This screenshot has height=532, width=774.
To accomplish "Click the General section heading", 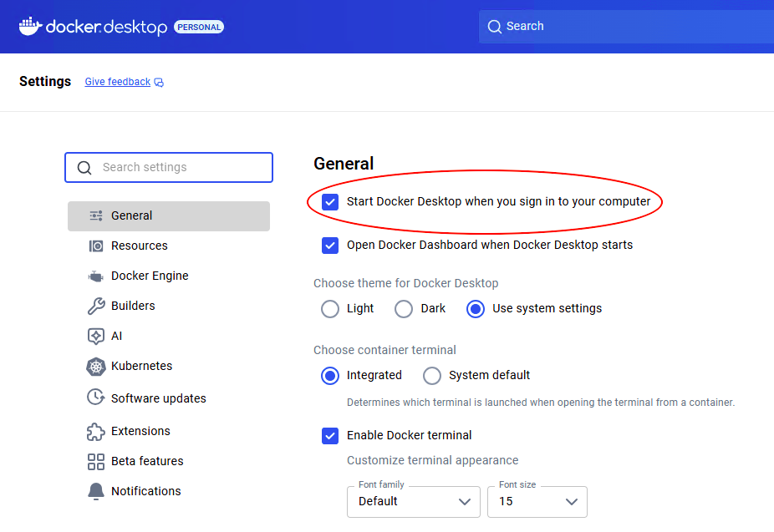I will click(344, 164).
